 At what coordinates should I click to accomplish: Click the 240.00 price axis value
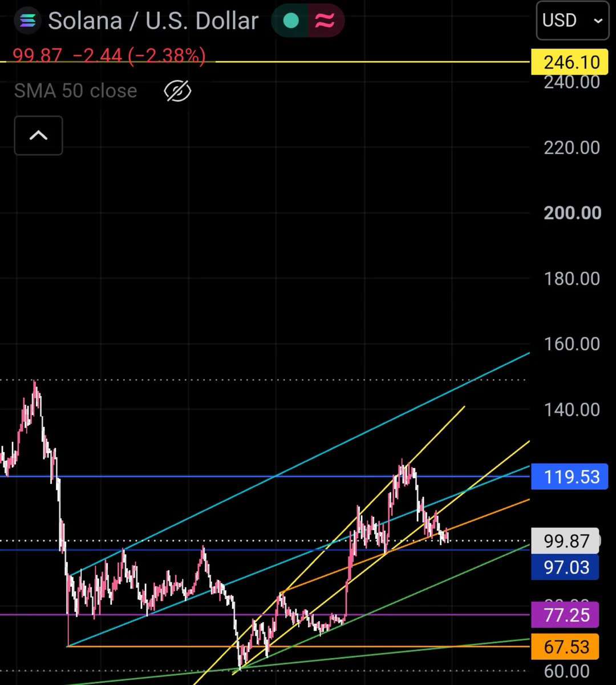572,83
